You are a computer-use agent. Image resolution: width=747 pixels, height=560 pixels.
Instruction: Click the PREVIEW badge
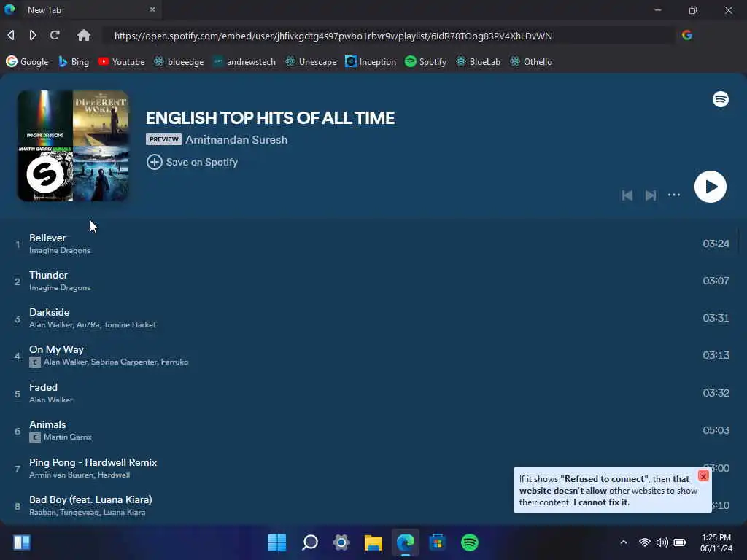(164, 139)
